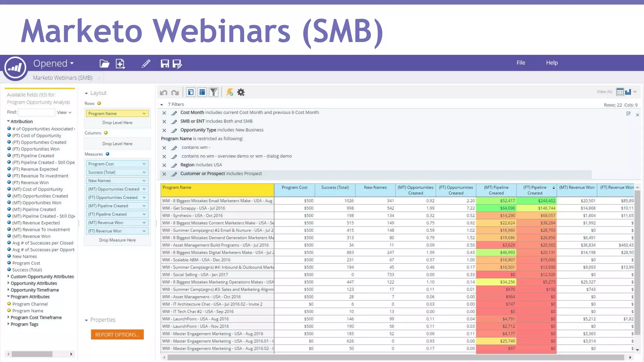Click the undo arrow icon

click(164, 92)
